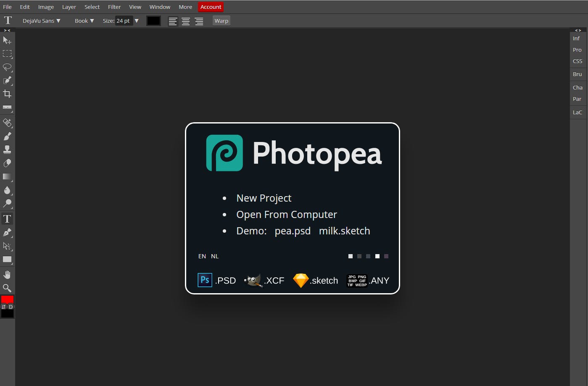Click the Sketch diamond format icon
The height and width of the screenshot is (386, 588).
coord(301,281)
